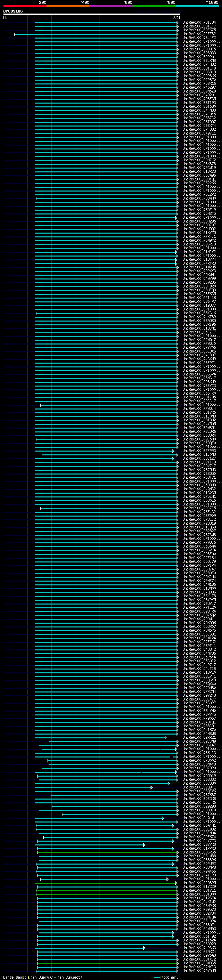The height and width of the screenshot is (980, 222).
Task: Open hit UniRef100_A8IJQ4
Action: click(199, 23)
